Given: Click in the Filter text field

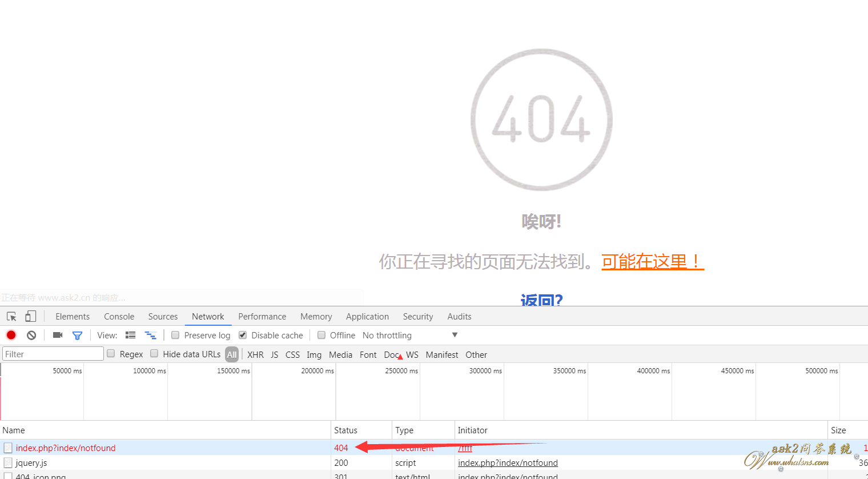Looking at the screenshot, I should pos(53,354).
